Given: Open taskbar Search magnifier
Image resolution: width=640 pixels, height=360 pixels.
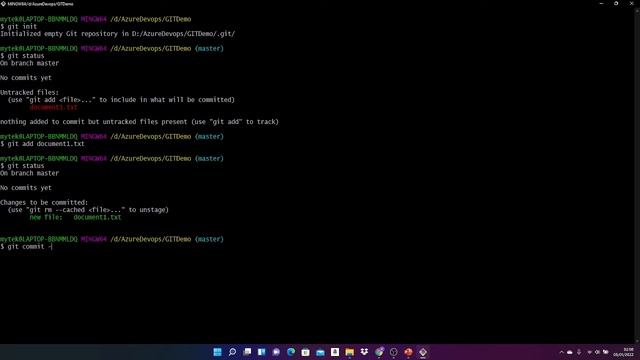Looking at the screenshot, I should click(232, 352).
